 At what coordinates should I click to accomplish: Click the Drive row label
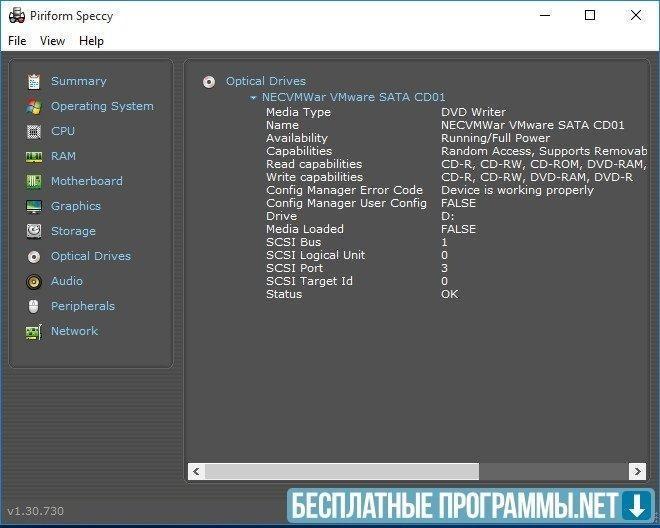tap(282, 216)
